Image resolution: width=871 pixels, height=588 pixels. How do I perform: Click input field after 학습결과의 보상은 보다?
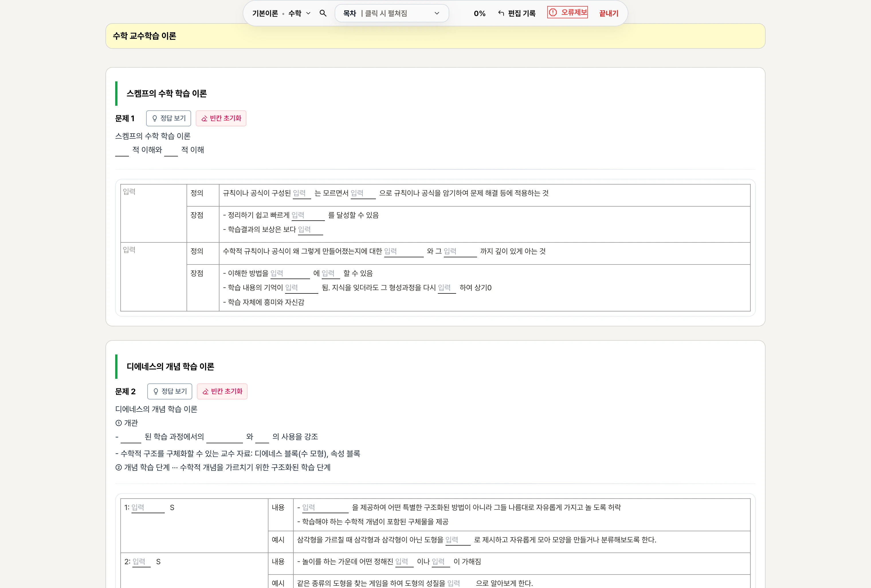tap(310, 230)
